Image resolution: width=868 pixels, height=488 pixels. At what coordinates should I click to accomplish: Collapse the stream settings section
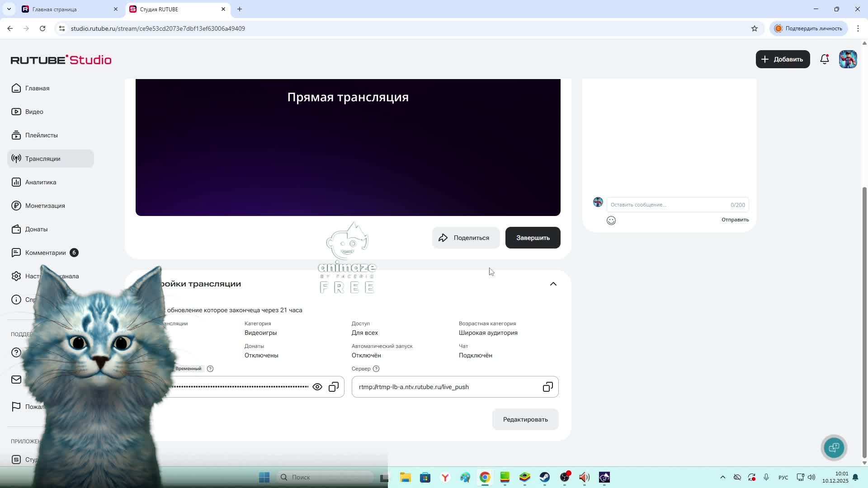pyautogui.click(x=553, y=284)
